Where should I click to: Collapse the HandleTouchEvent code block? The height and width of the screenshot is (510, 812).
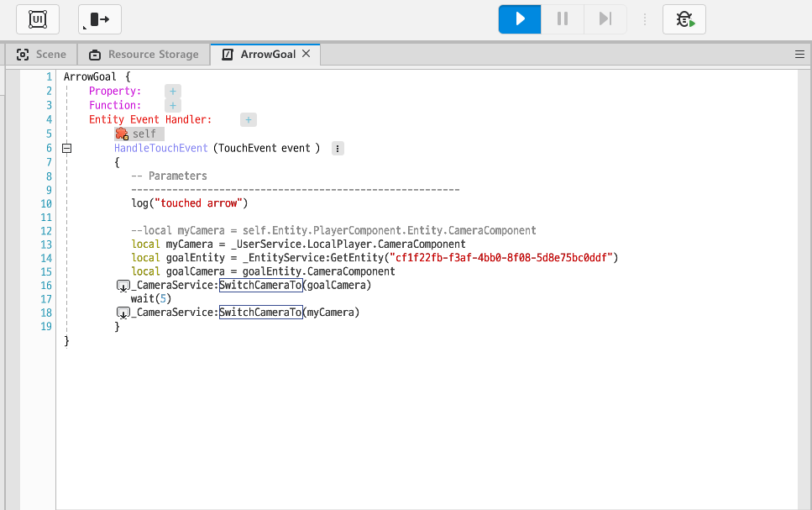(x=67, y=148)
